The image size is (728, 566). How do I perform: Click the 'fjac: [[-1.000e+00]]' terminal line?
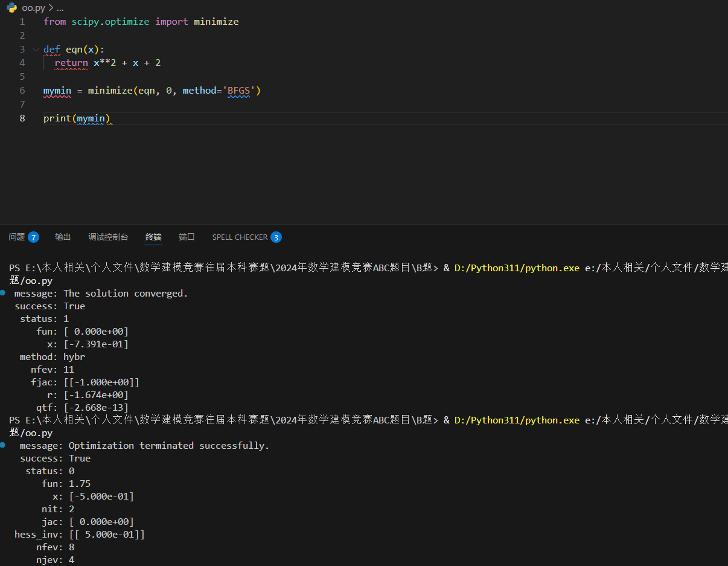pyautogui.click(x=85, y=382)
